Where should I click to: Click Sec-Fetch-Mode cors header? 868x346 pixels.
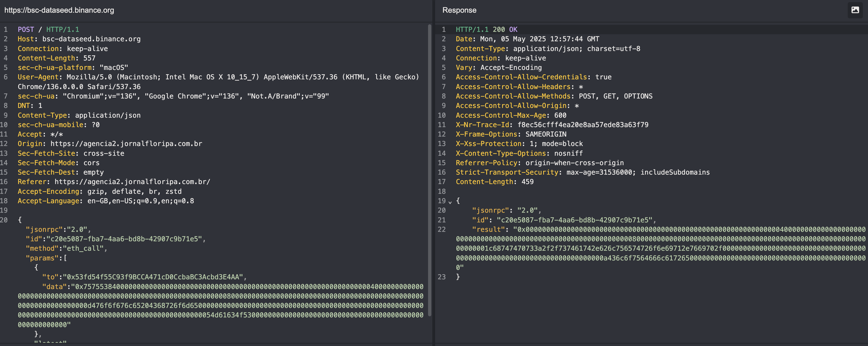click(x=59, y=162)
